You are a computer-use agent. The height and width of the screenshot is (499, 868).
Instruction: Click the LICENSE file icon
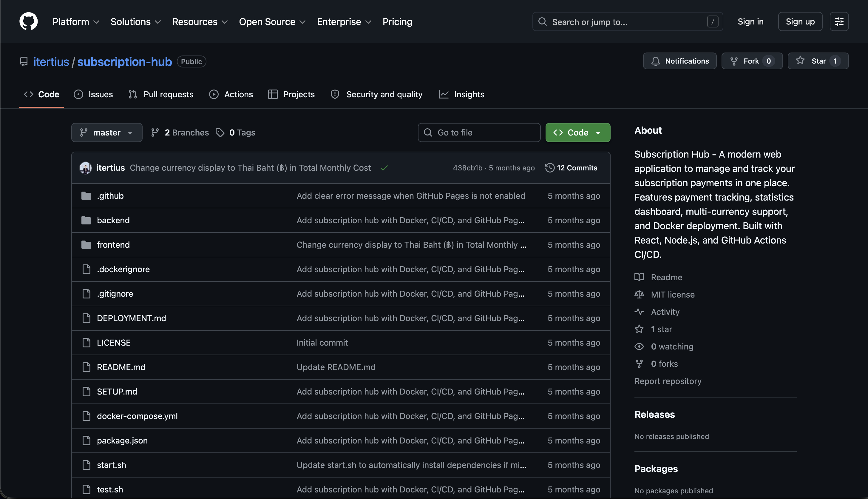click(x=86, y=342)
